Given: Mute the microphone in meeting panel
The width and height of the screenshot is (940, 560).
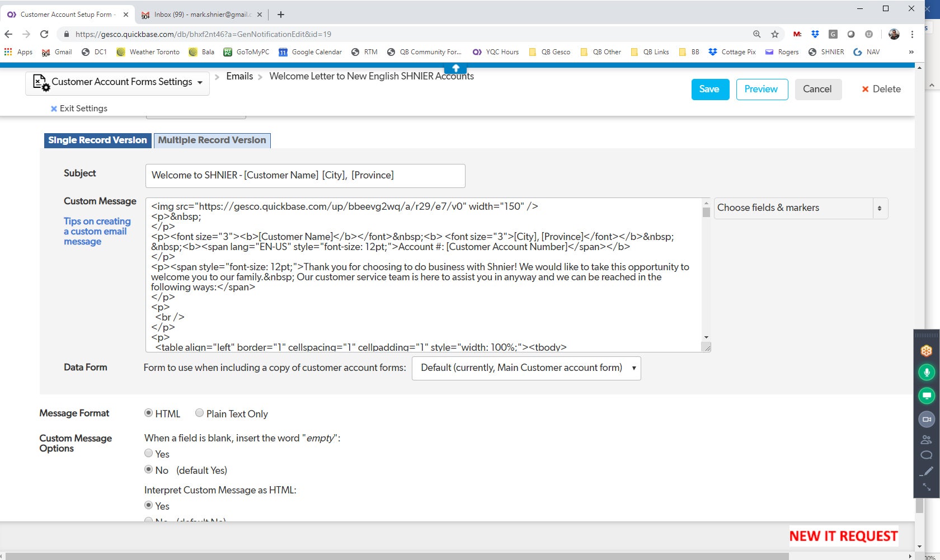Looking at the screenshot, I should pos(927,372).
